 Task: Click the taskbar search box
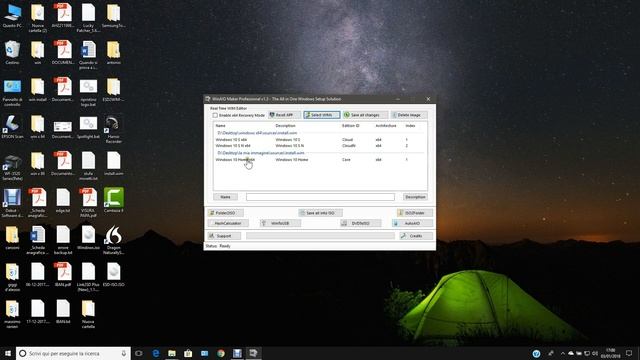(x=73, y=353)
